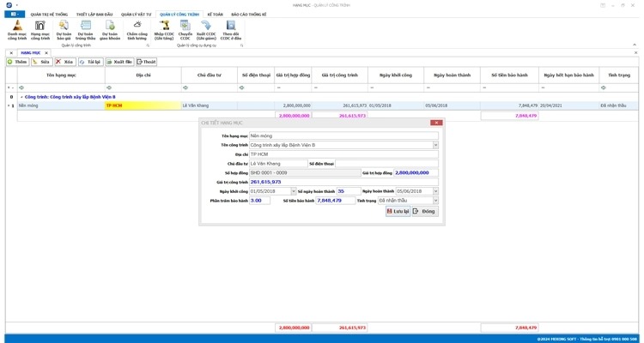Open Chấm công tính lương
The width and height of the screenshot is (644, 343).
click(x=137, y=30)
